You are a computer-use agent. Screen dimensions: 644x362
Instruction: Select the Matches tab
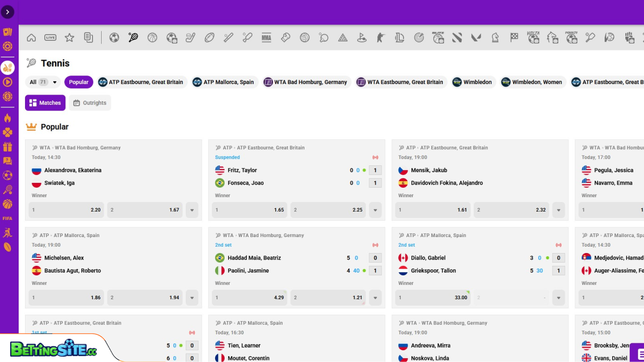click(x=45, y=103)
